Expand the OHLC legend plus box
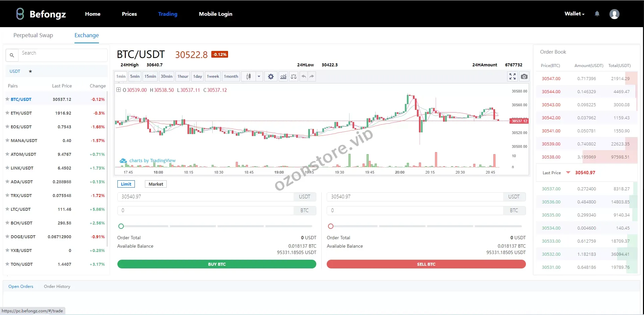644x315 pixels. [x=118, y=90]
